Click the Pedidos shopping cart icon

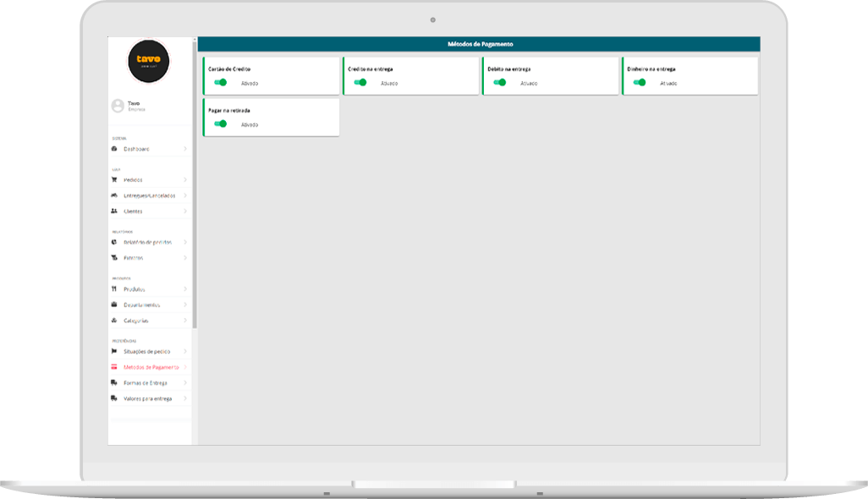pos(114,180)
